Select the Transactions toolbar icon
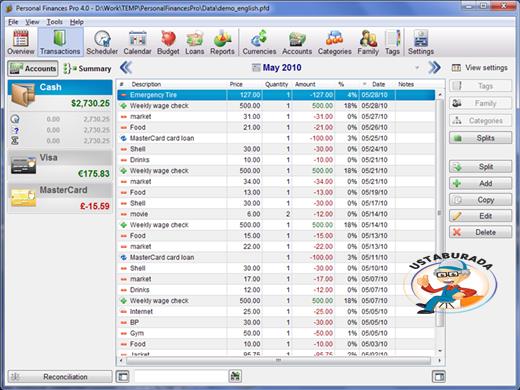 coord(60,42)
